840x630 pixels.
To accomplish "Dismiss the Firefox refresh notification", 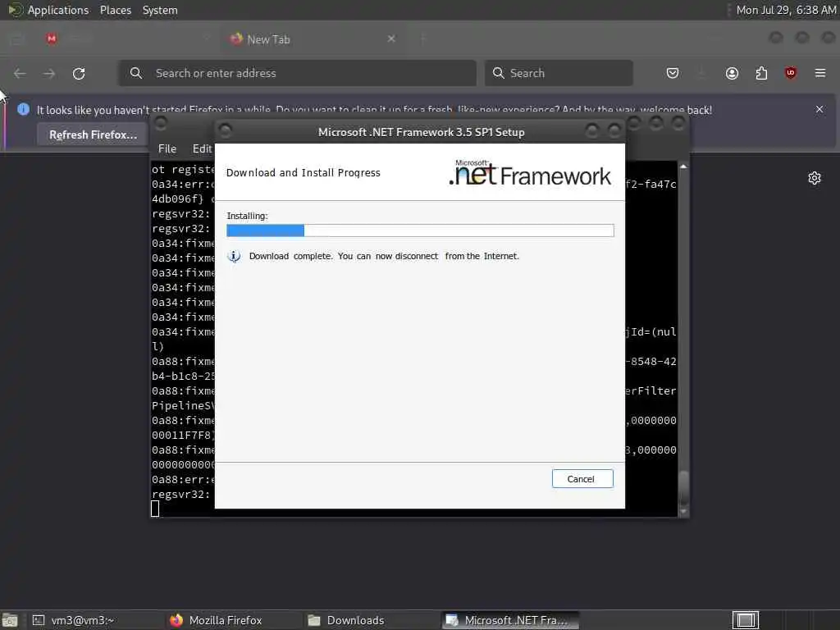I will 819,109.
